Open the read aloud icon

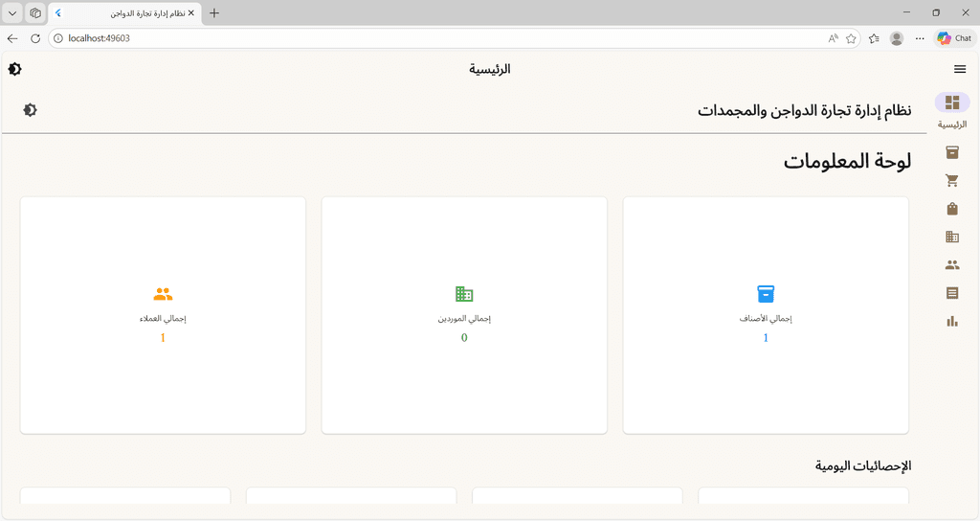pyautogui.click(x=834, y=38)
